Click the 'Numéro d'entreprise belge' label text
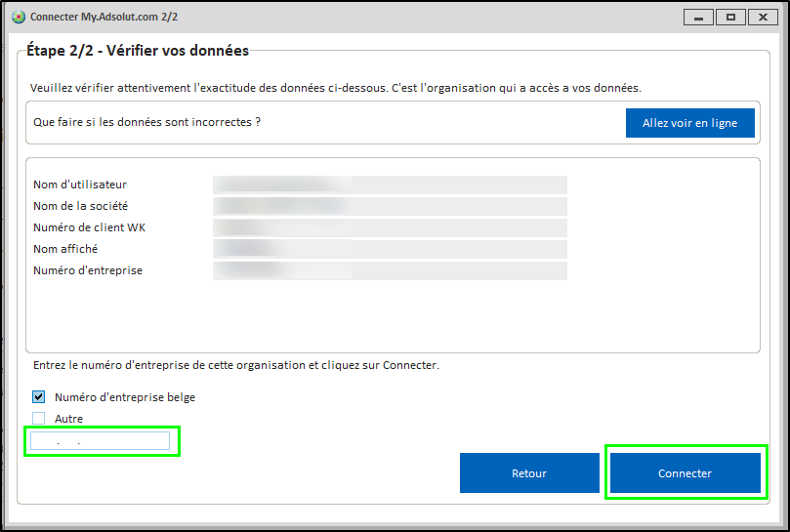Image resolution: width=790 pixels, height=532 pixels. (124, 397)
